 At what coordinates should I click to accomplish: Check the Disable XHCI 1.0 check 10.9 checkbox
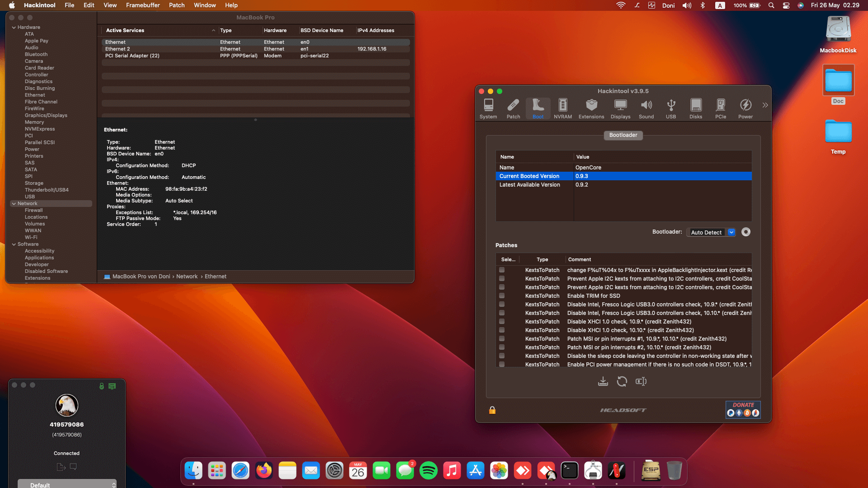click(502, 321)
